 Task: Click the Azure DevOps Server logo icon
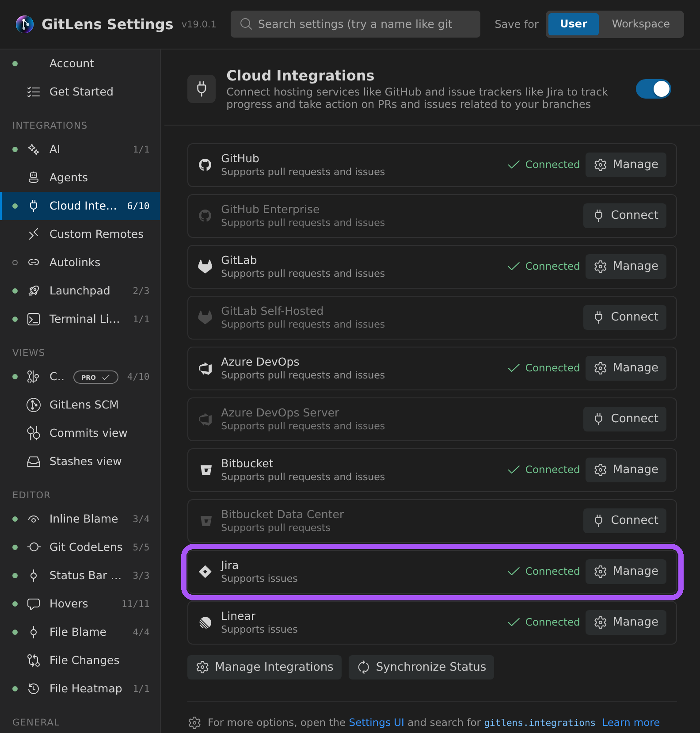click(205, 419)
